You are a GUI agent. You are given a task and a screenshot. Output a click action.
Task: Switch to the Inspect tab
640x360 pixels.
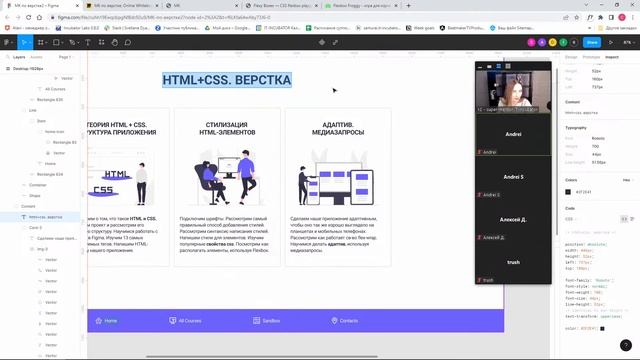pyautogui.click(x=612, y=57)
